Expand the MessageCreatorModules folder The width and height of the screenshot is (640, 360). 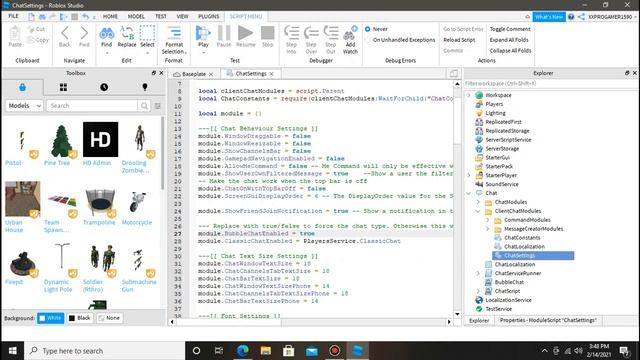tap(487, 229)
